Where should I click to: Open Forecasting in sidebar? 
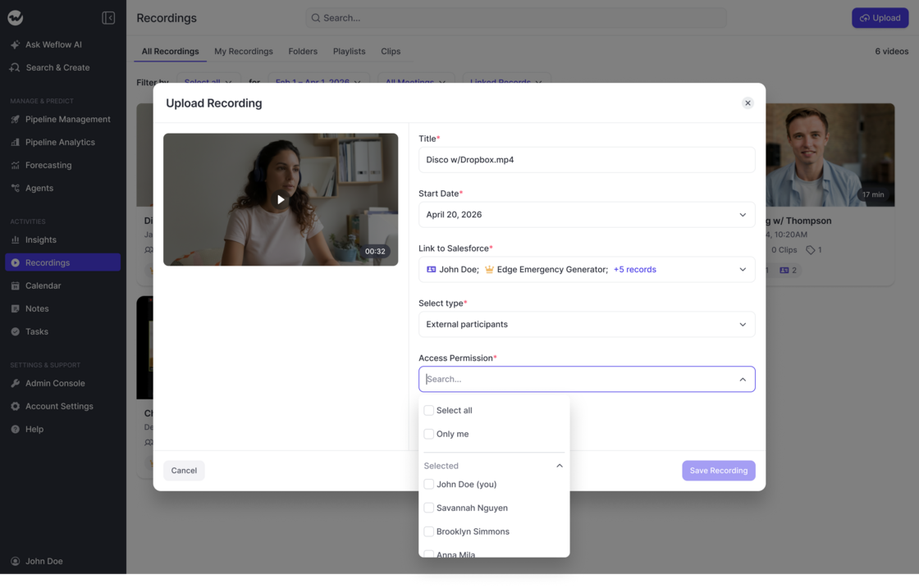tap(62, 165)
